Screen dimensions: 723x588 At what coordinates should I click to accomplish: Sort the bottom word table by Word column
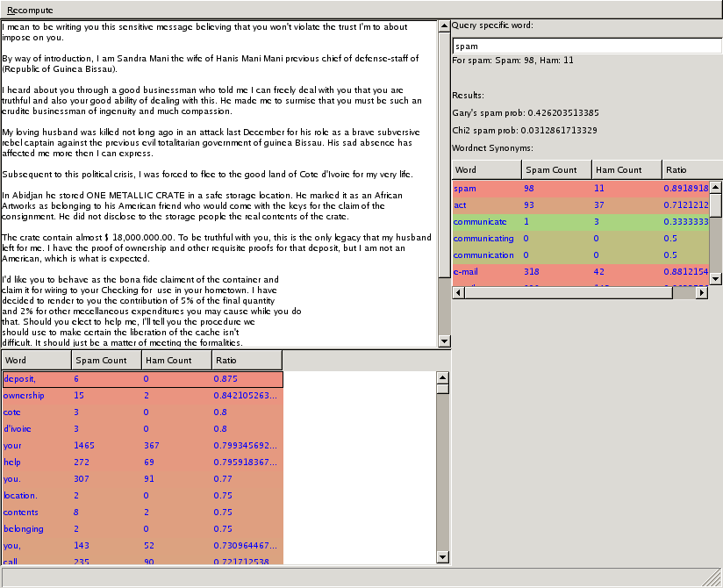[x=37, y=360]
